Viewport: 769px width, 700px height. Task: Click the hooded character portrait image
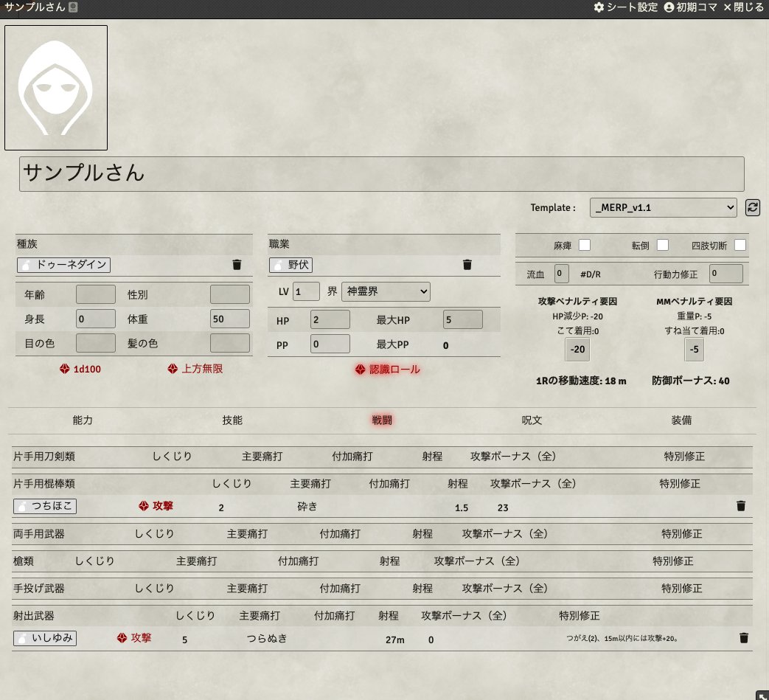(56, 88)
